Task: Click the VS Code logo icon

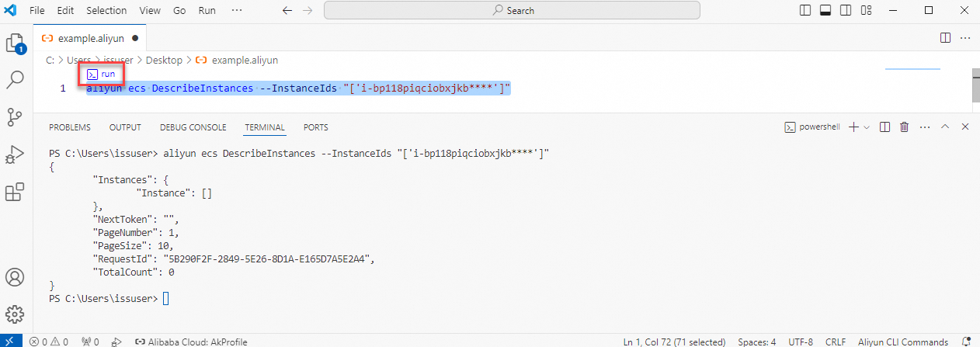Action: (x=10, y=11)
